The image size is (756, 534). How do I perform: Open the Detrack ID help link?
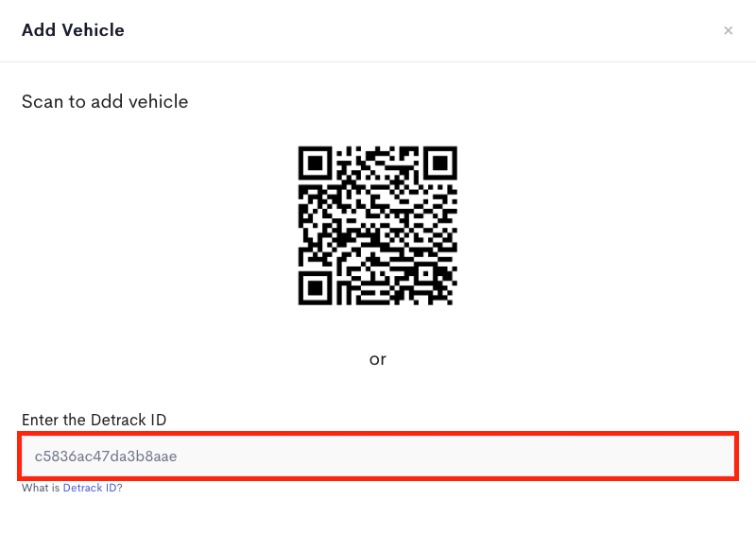point(90,488)
